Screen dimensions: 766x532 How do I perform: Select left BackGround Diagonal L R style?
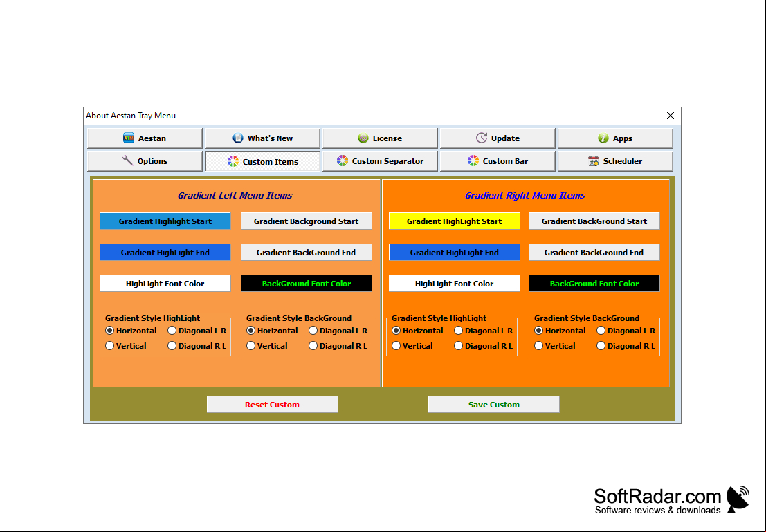coord(338,331)
